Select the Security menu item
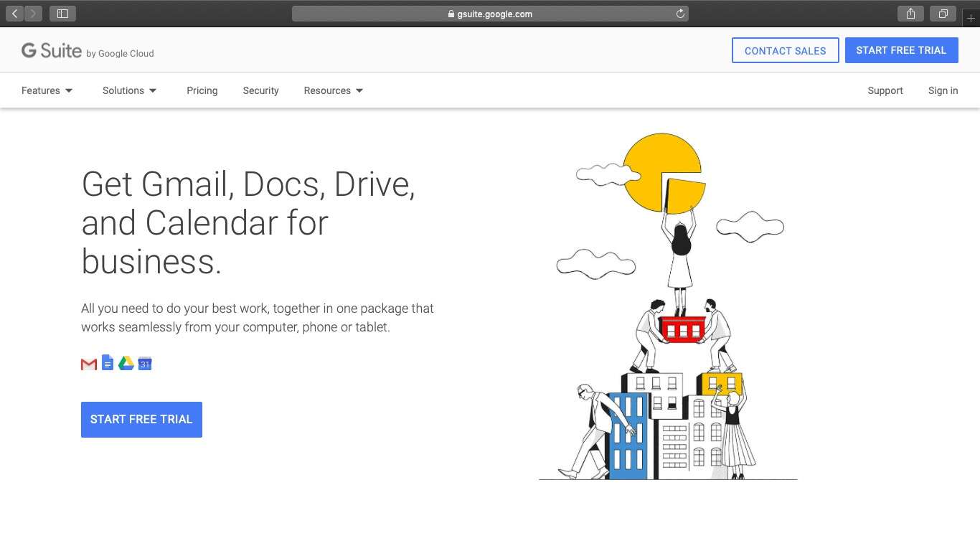The width and height of the screenshot is (980, 551). [260, 90]
